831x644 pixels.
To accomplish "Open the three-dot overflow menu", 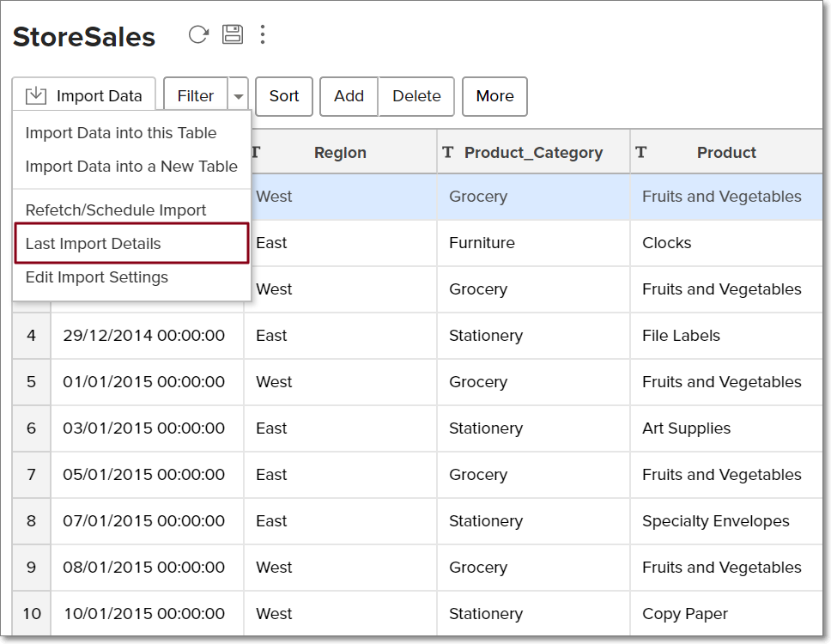I will click(x=262, y=34).
